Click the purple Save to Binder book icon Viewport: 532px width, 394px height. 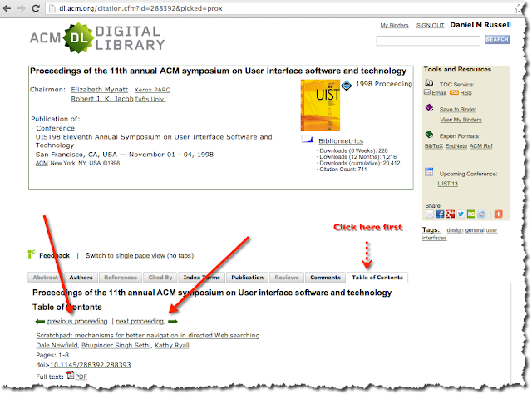tap(429, 108)
